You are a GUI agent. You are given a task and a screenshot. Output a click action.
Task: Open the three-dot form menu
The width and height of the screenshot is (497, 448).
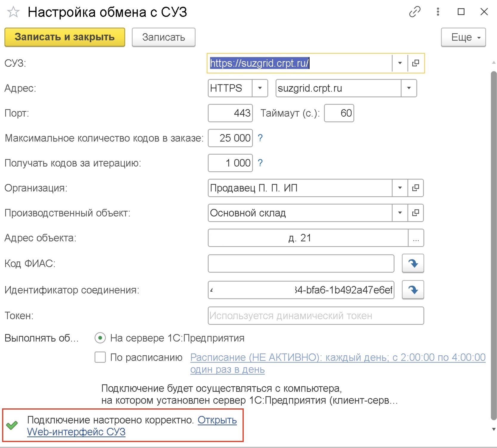[438, 12]
